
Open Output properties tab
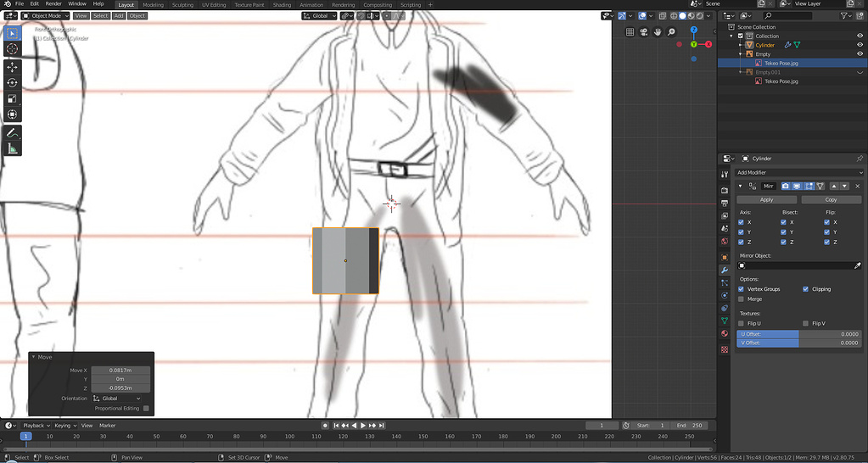pos(725,203)
